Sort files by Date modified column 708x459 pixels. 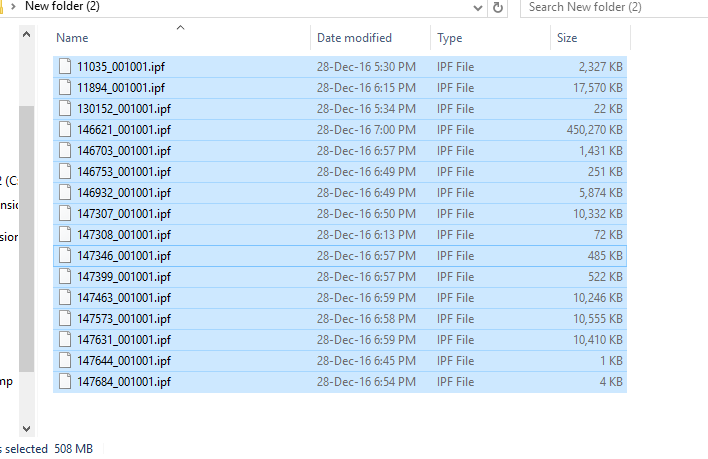point(354,38)
